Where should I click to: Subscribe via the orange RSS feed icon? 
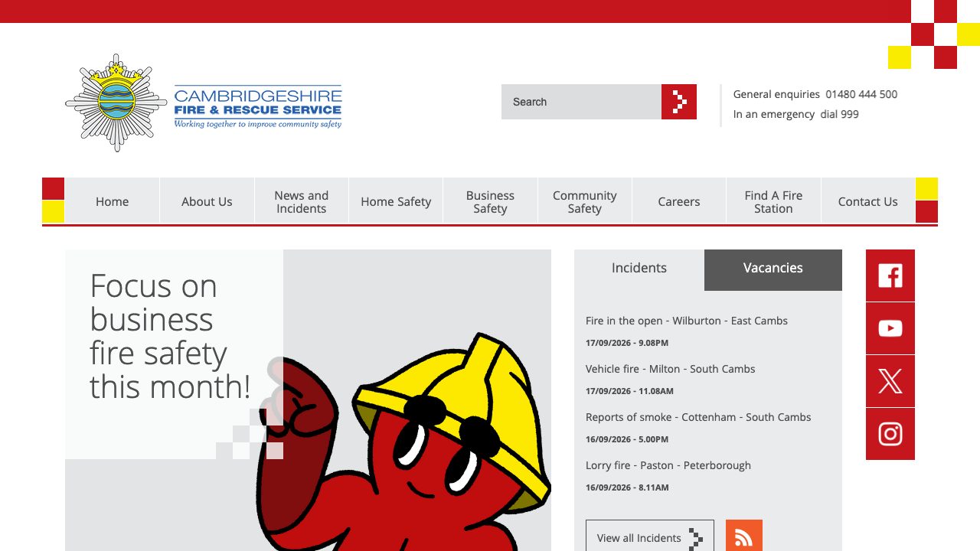pyautogui.click(x=744, y=536)
